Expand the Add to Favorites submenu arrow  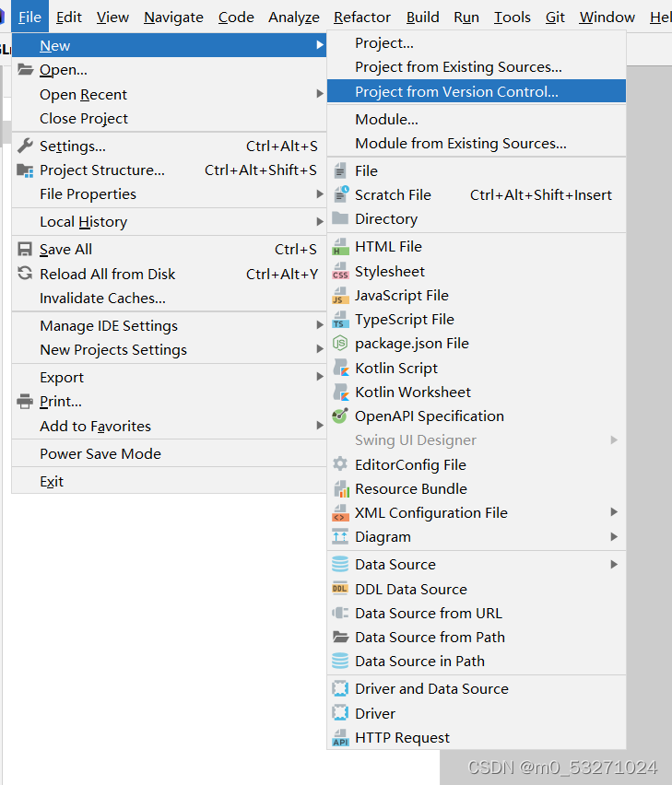click(320, 426)
